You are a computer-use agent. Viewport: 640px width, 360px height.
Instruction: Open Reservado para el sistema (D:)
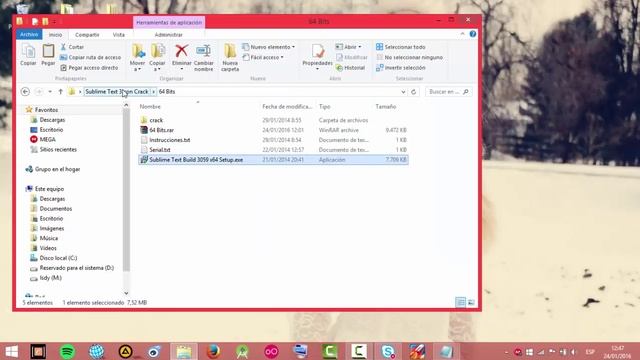[x=76, y=268]
